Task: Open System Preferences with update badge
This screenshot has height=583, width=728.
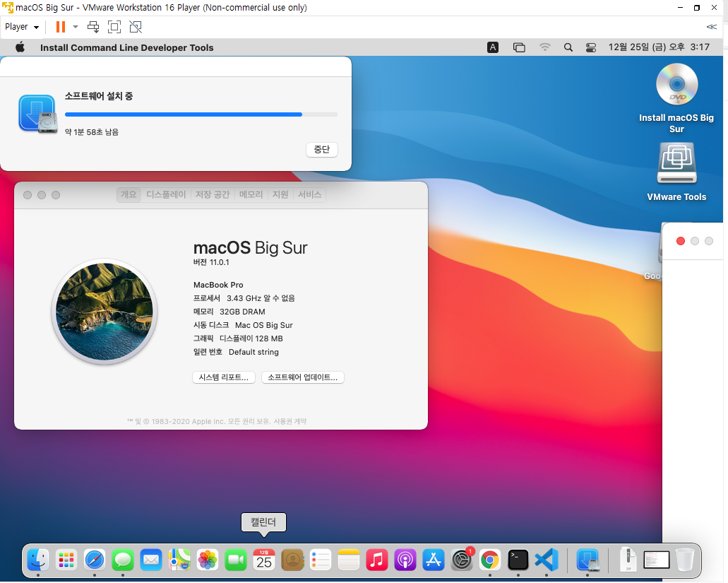Action: click(x=462, y=560)
